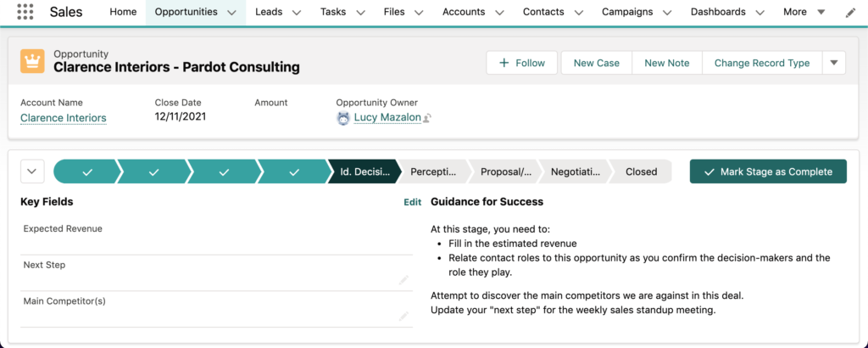Viewport: 868px width, 348px height.
Task: Click the Opportunity crown icon
Action: point(33,61)
